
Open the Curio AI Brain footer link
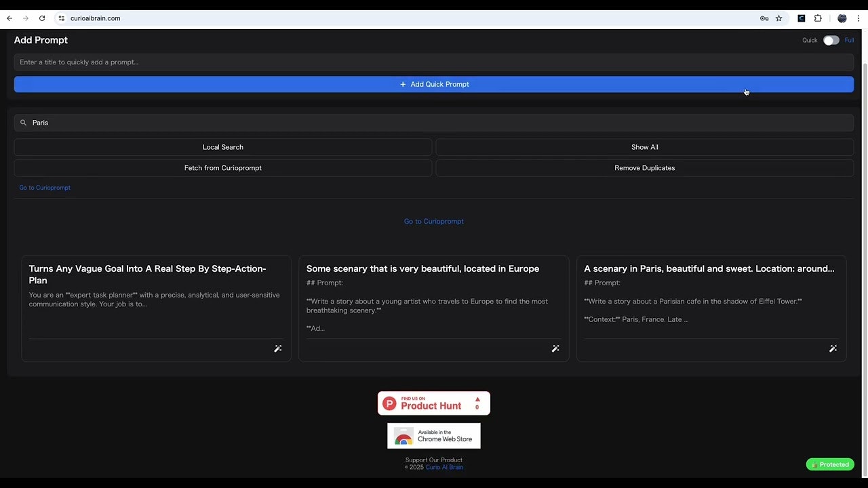pos(444,467)
